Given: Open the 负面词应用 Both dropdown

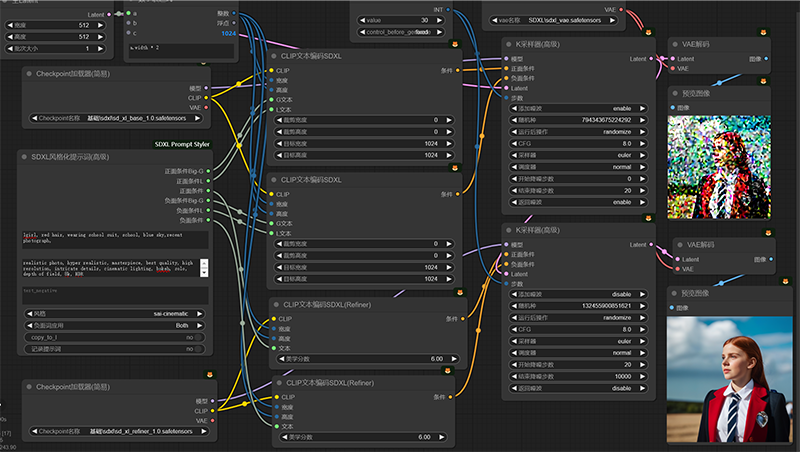Looking at the screenshot, I should [x=115, y=325].
